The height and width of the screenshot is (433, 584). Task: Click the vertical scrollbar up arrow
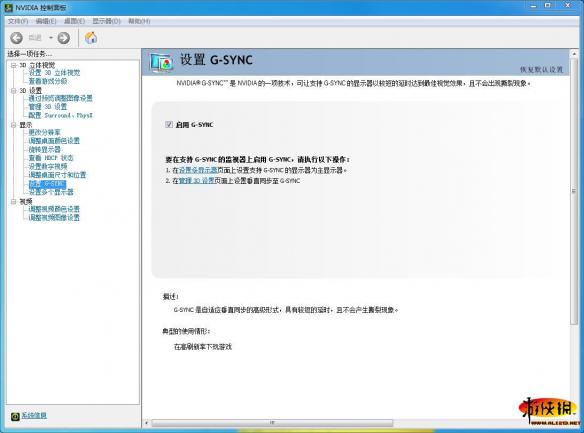pos(574,54)
